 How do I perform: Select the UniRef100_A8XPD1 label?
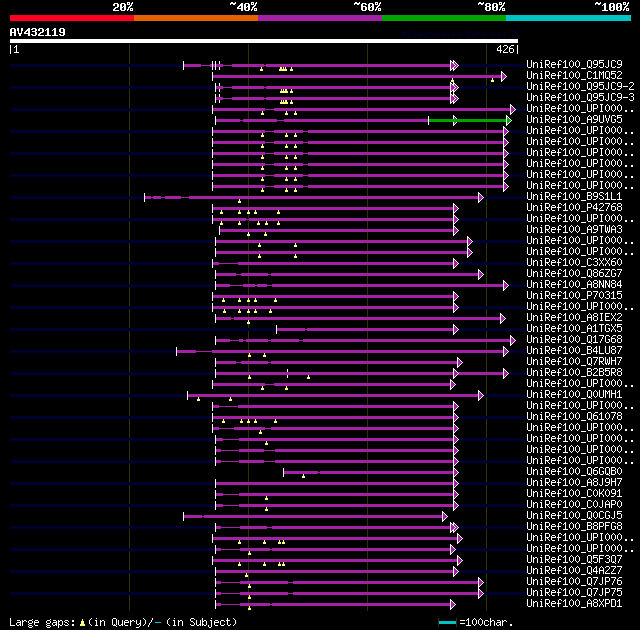point(574,603)
